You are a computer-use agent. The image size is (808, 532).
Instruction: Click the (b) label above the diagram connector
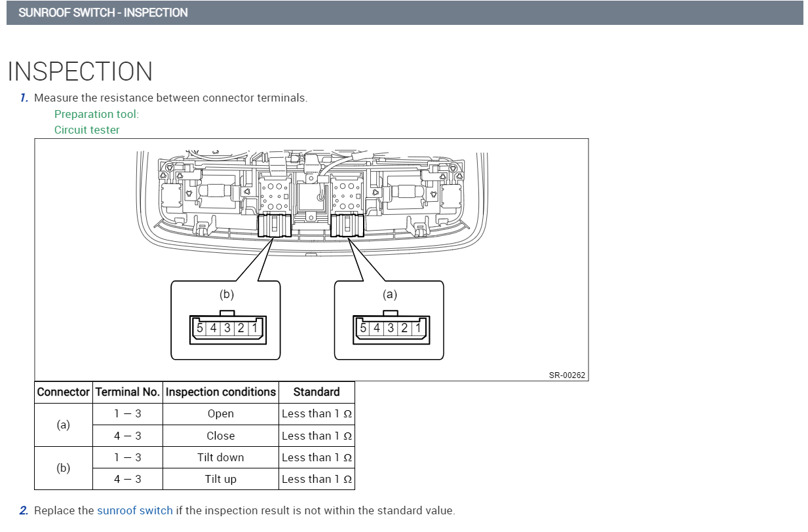(226, 294)
